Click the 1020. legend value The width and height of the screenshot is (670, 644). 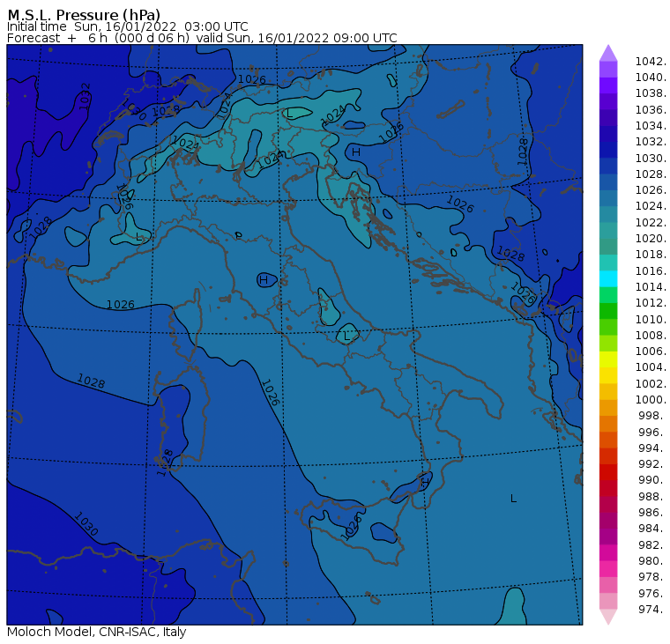(651, 238)
